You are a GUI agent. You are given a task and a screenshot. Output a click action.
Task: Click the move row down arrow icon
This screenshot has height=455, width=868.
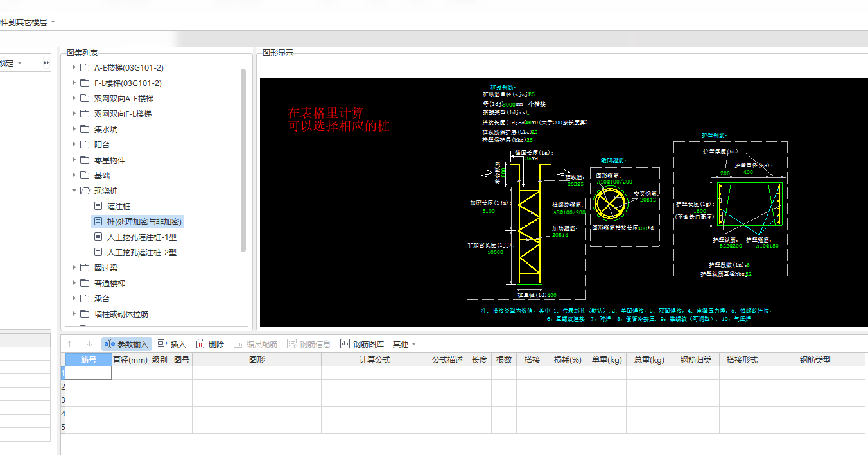[89, 344]
